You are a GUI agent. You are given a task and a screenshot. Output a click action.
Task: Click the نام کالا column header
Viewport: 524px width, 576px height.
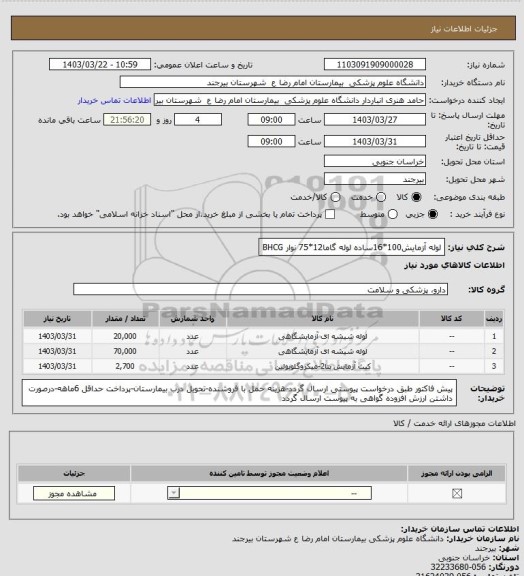click(x=322, y=319)
